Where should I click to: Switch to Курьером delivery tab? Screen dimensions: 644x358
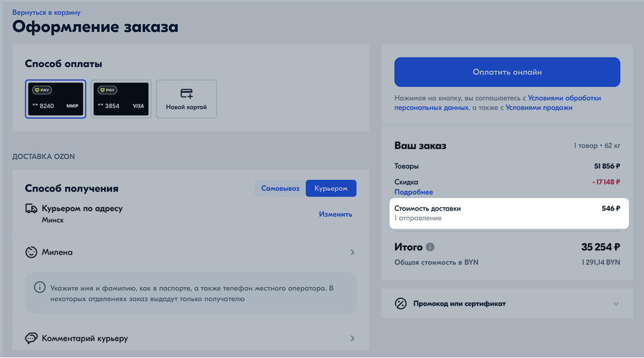(330, 188)
